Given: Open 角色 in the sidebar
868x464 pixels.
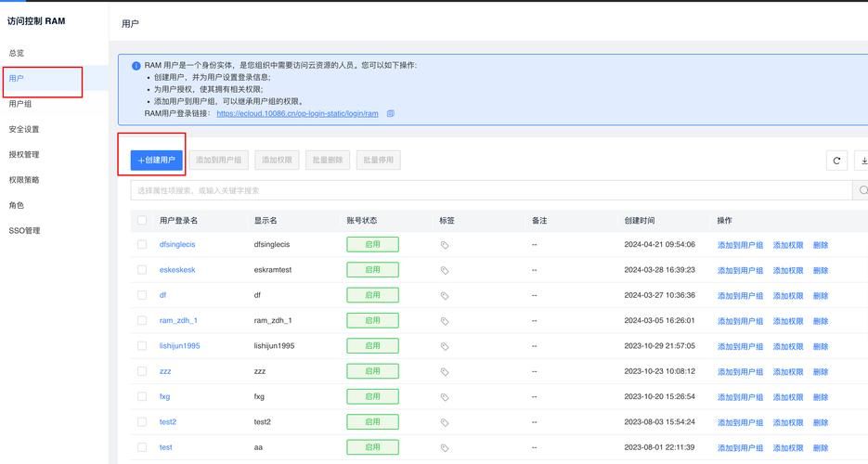Looking at the screenshot, I should [17, 205].
